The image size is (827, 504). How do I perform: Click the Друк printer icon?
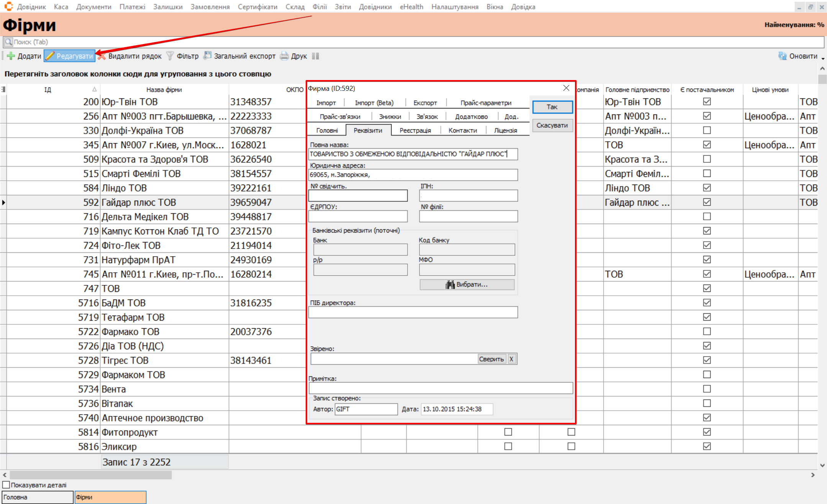coord(284,56)
